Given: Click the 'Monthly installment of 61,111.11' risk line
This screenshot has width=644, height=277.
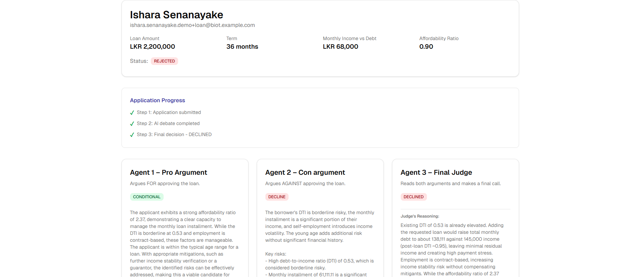Looking at the screenshot, I should point(316,275).
